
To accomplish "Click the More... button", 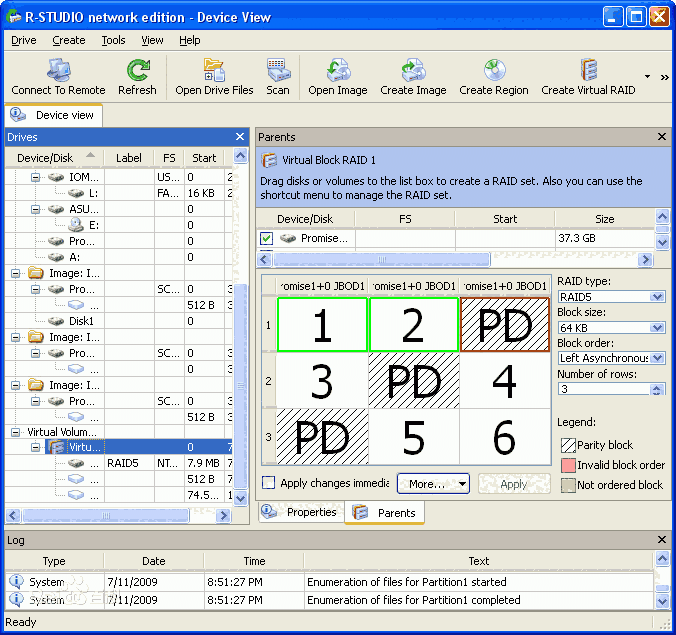I will click(433, 484).
